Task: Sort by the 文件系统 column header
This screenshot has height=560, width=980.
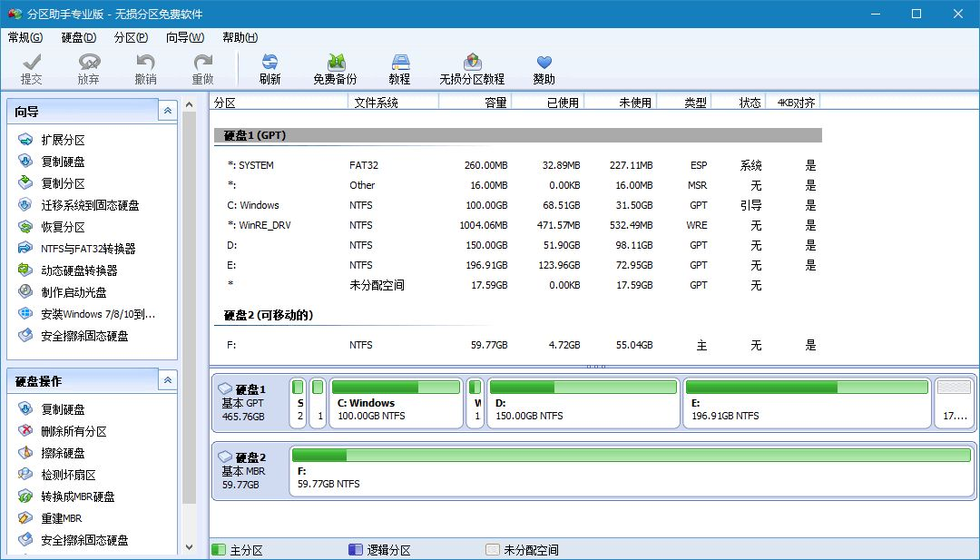Action: tap(394, 103)
